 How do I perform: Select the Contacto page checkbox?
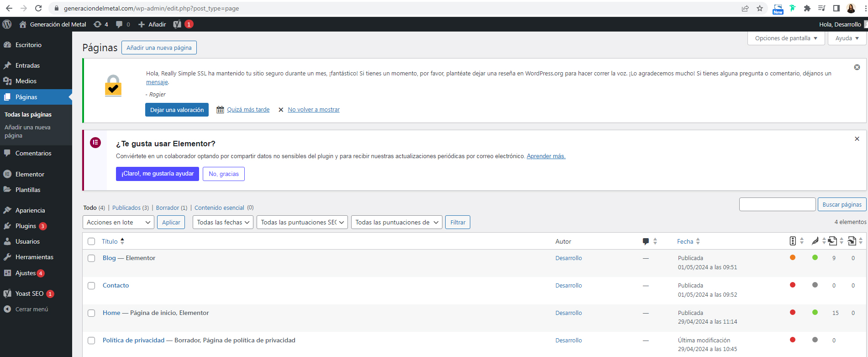coord(91,286)
